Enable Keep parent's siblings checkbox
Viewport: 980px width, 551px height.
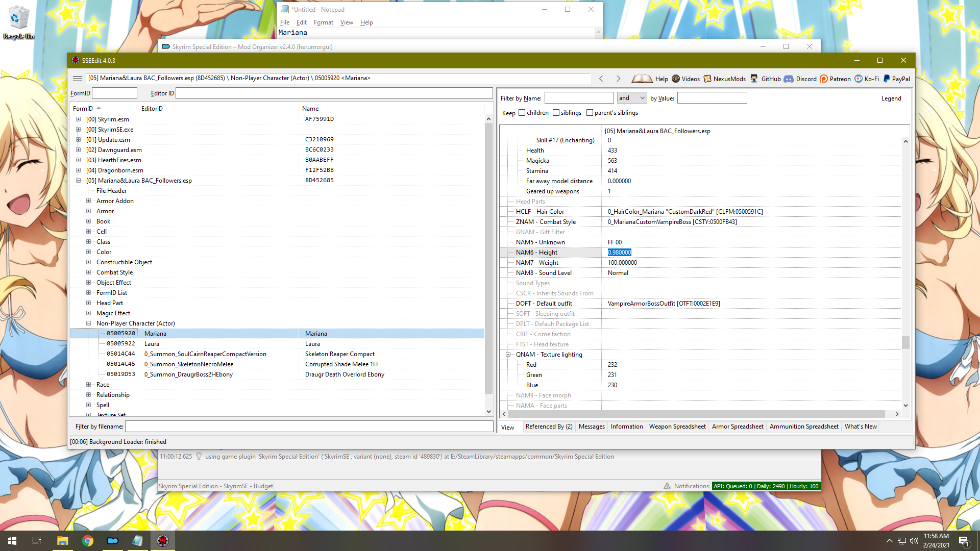point(590,113)
